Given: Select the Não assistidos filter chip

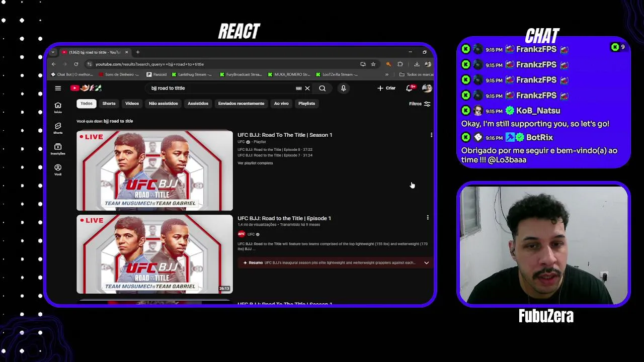Looking at the screenshot, I should point(163,104).
